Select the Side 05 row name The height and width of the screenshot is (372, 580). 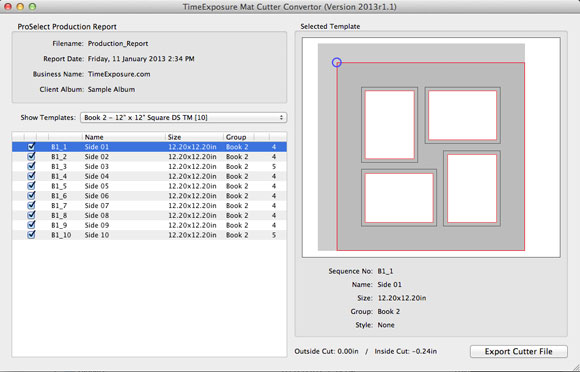point(97,186)
